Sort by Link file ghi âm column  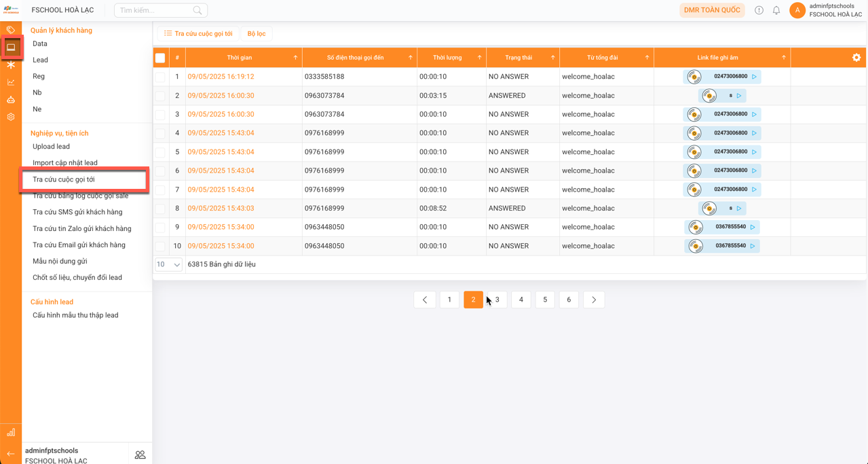[784, 58]
